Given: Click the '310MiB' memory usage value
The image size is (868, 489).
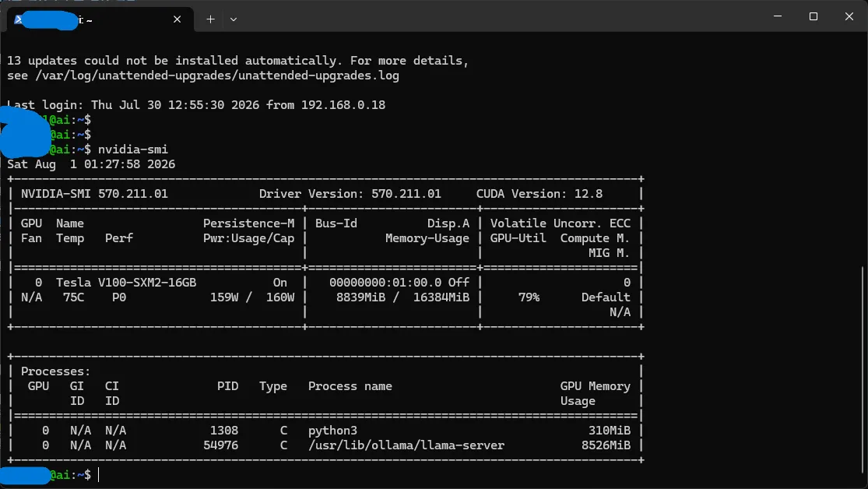Looking at the screenshot, I should (610, 431).
